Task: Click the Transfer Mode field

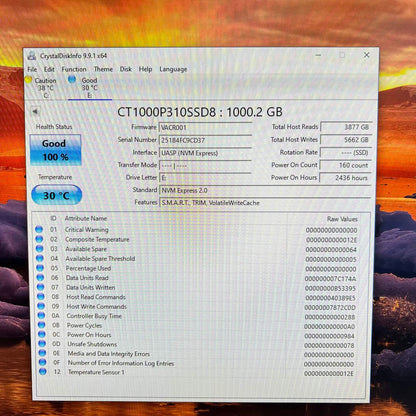Action: click(x=205, y=166)
